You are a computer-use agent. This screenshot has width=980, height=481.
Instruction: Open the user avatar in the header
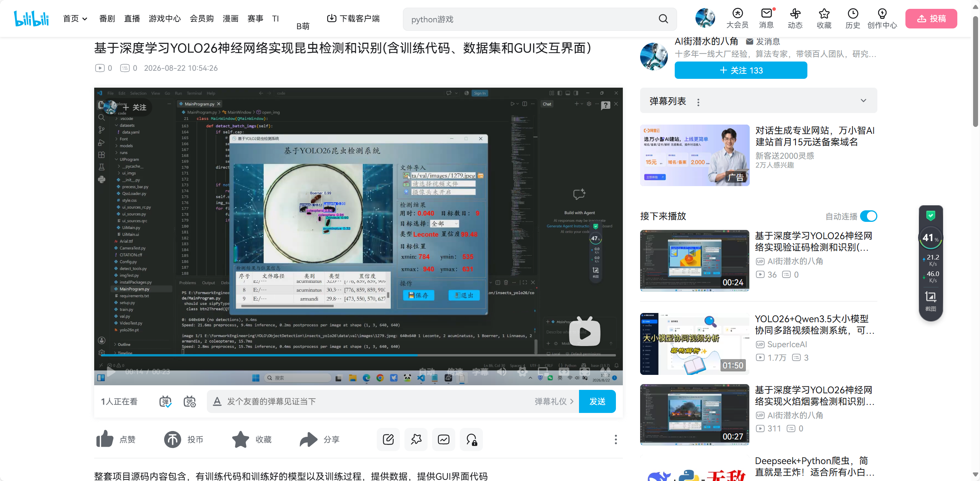click(x=705, y=18)
